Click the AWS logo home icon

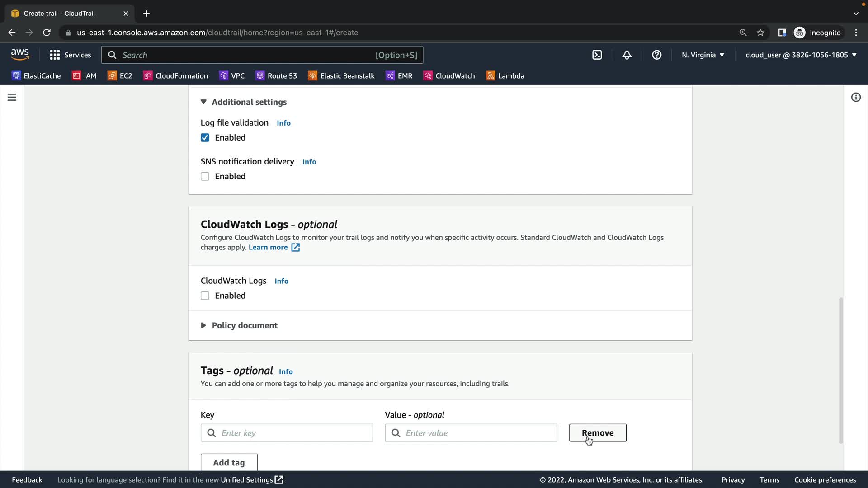(20, 55)
